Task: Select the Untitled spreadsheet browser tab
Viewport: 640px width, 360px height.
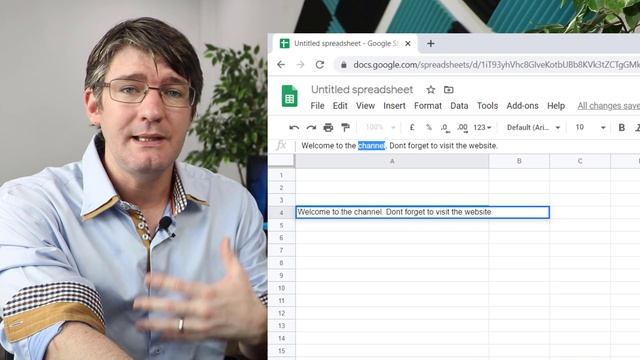Action: coord(345,43)
